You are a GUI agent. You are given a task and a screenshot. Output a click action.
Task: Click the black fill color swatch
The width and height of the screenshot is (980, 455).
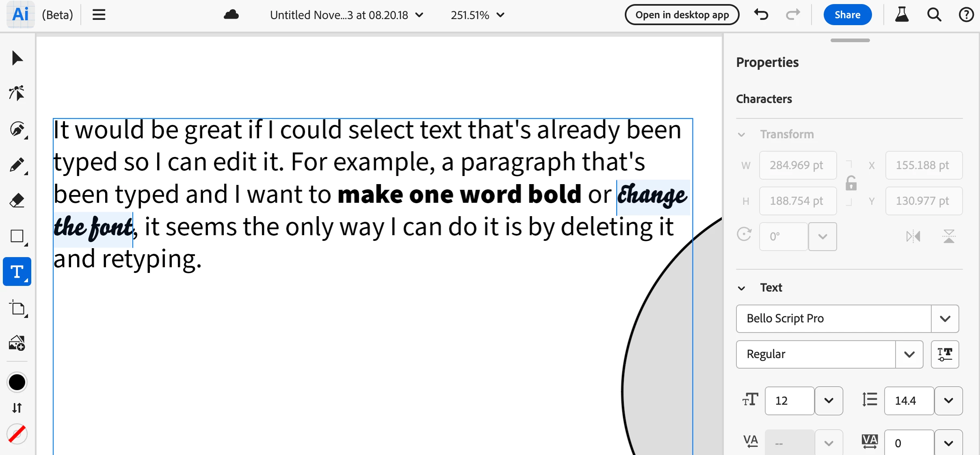click(17, 382)
